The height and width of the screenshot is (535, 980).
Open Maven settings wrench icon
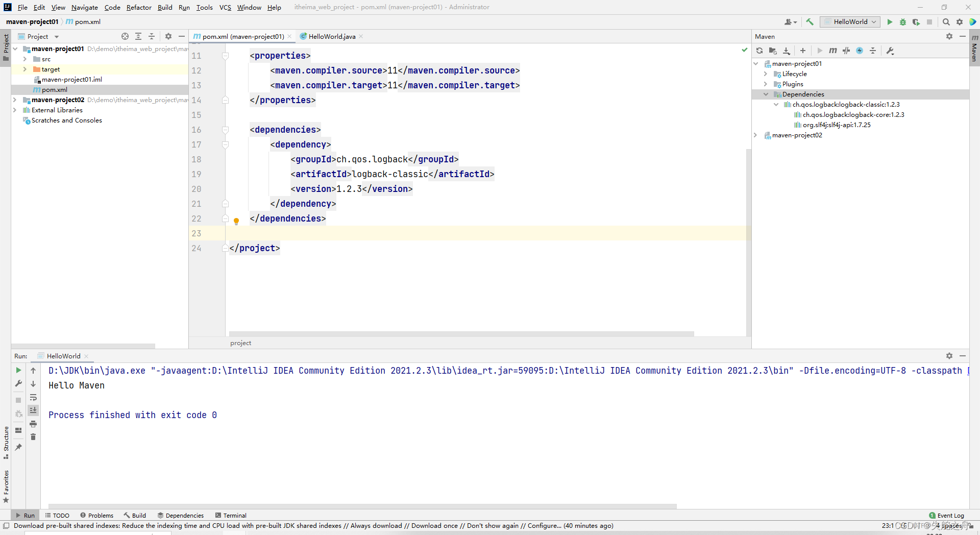(x=890, y=51)
